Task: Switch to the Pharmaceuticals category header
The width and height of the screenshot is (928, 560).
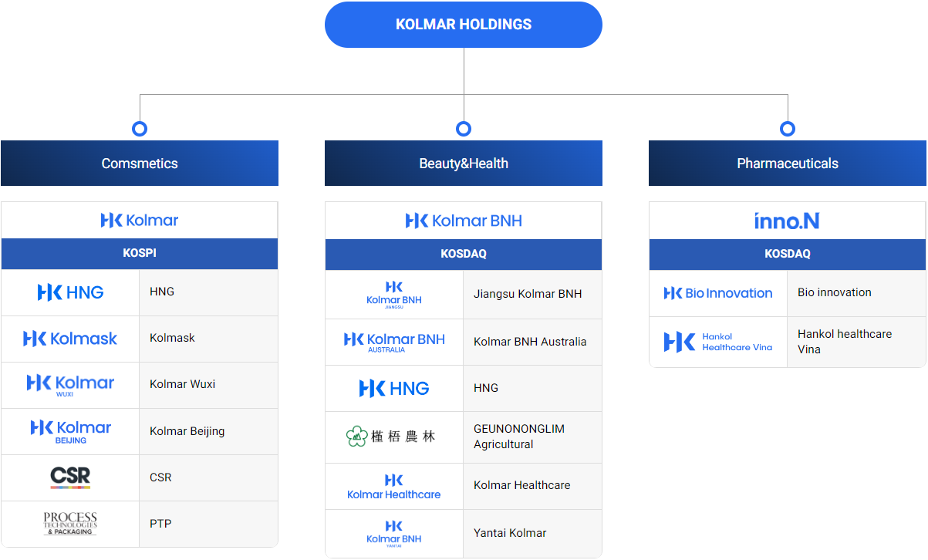Action: point(788,164)
